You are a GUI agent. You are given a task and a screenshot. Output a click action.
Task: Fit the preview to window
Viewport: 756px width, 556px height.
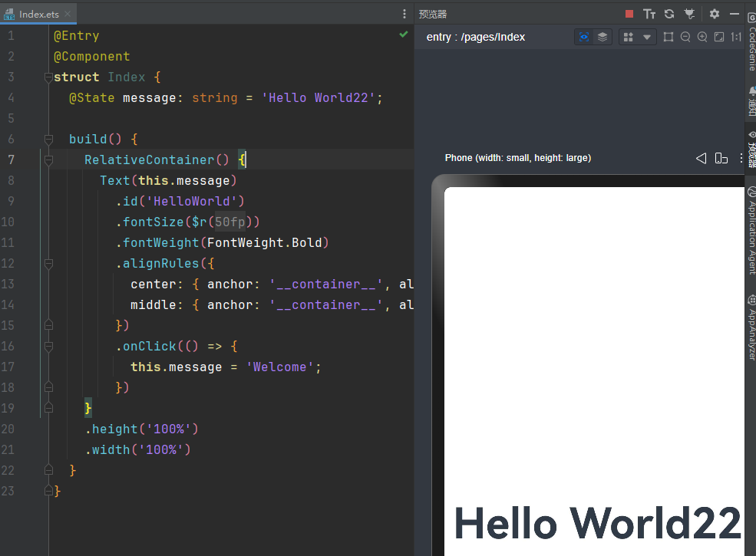[x=719, y=37]
